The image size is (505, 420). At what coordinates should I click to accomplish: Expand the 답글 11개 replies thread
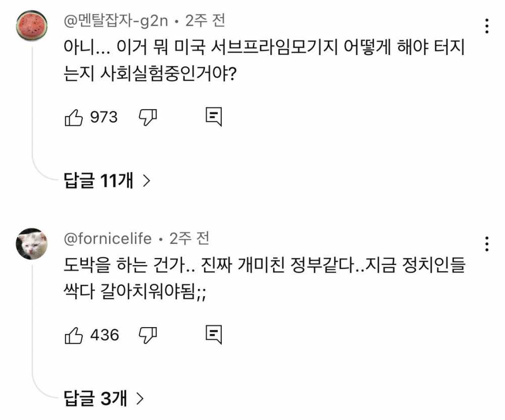[107, 181]
